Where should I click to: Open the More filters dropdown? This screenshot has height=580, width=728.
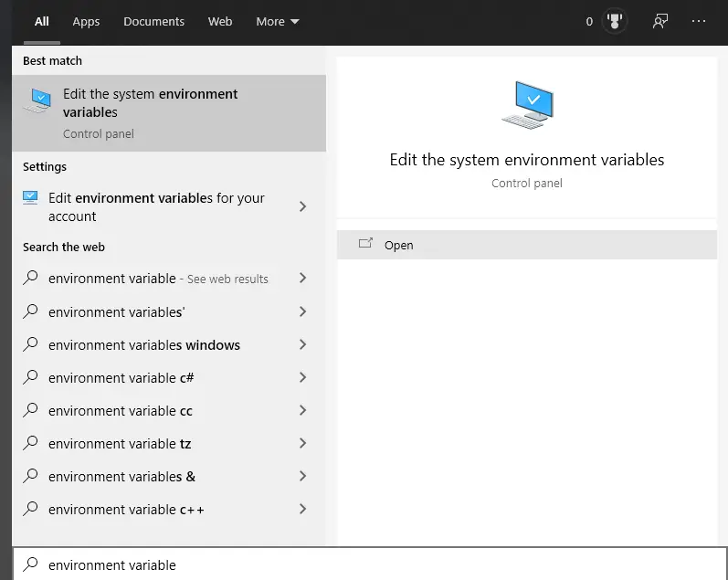point(278,21)
